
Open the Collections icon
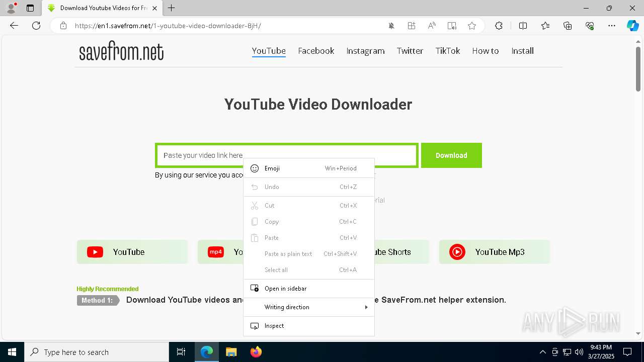point(568,26)
